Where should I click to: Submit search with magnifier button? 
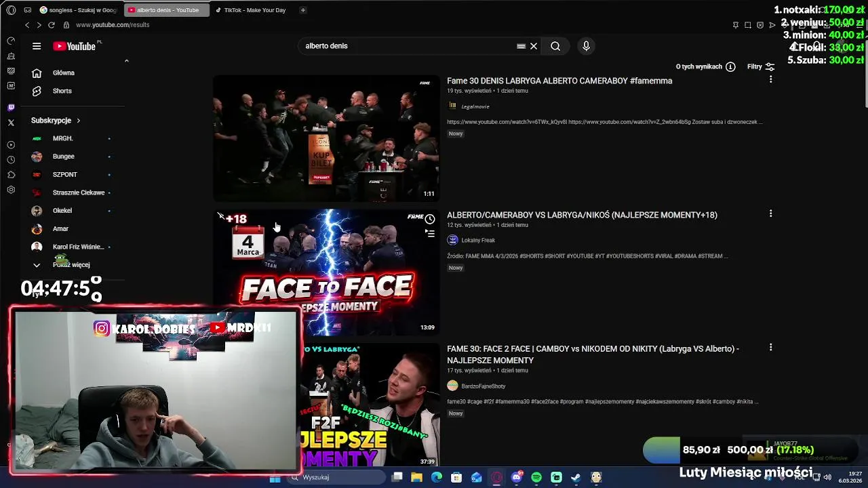(555, 46)
